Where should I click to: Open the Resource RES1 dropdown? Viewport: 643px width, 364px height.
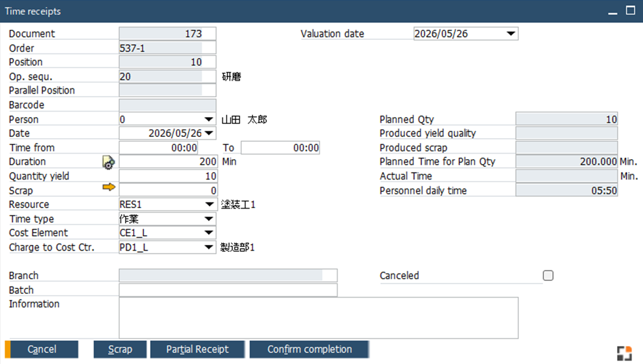point(209,204)
